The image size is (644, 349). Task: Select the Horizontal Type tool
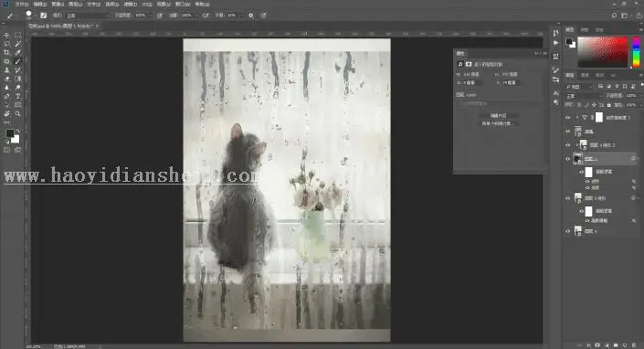point(18,97)
